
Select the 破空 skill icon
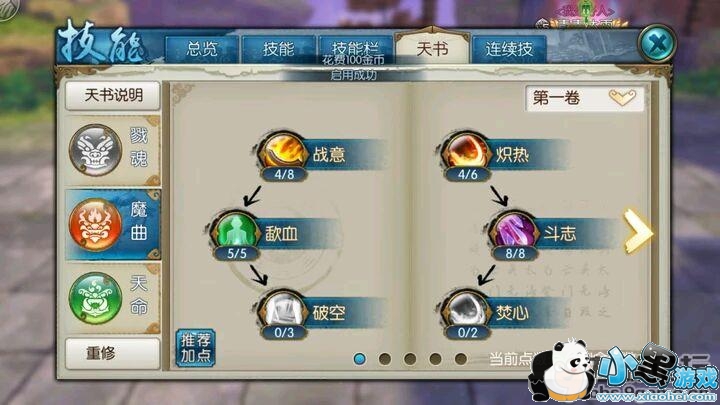pos(283,309)
